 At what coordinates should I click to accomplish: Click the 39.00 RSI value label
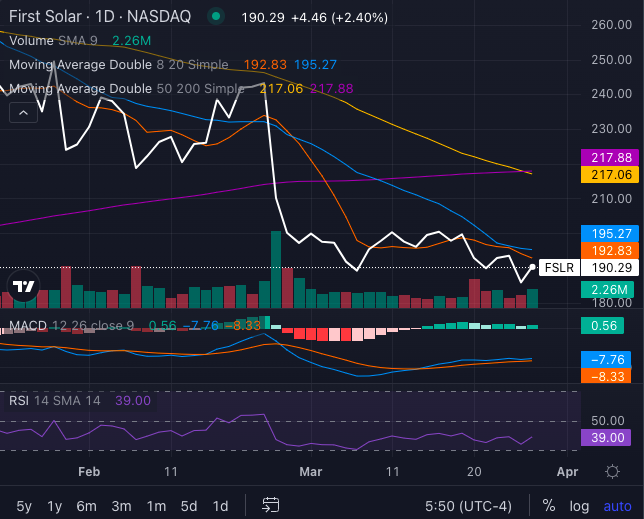point(608,437)
